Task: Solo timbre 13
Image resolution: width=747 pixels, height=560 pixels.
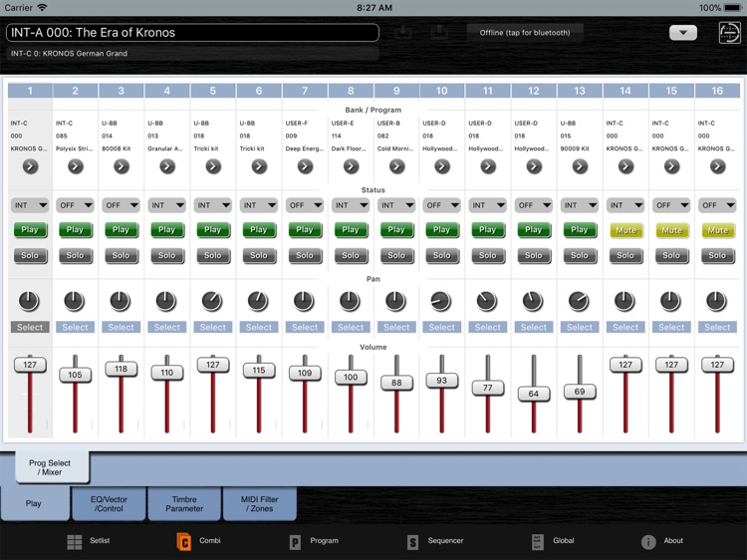Action: (580, 255)
